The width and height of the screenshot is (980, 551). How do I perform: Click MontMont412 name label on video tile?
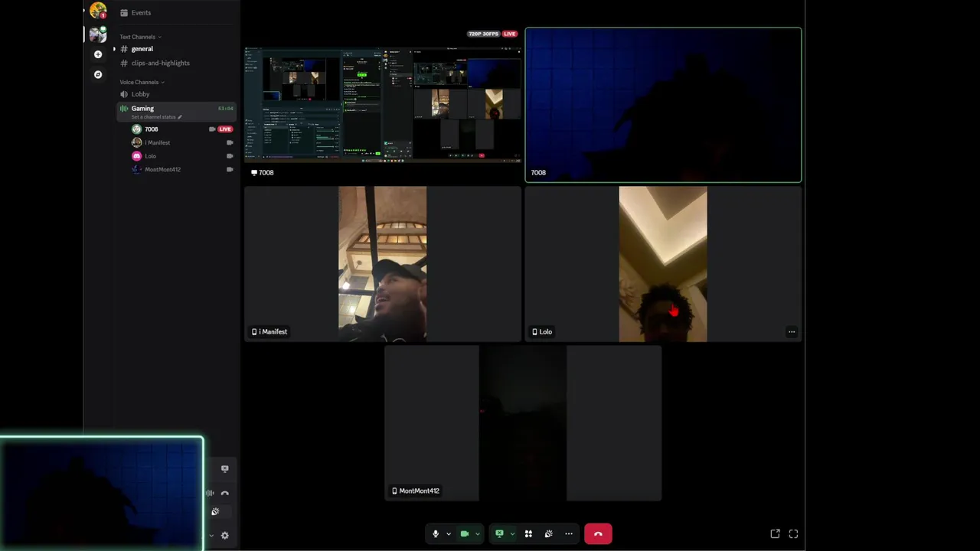415,491
